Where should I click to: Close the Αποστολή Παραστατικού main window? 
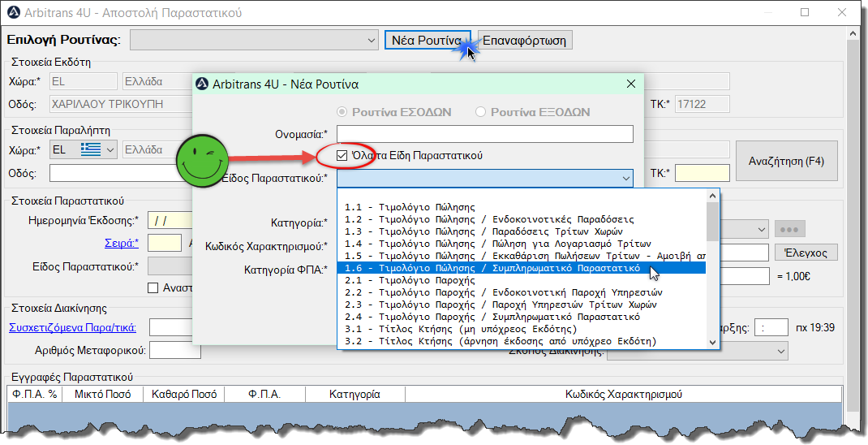[842, 12]
